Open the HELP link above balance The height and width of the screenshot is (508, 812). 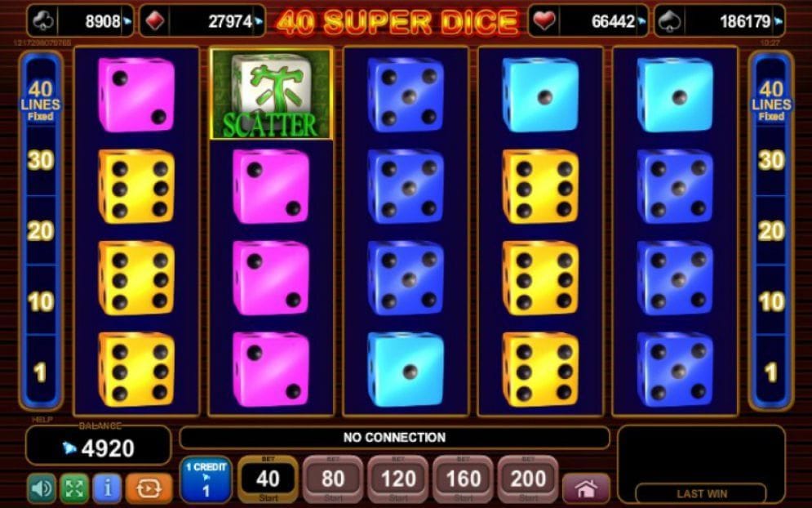[42, 419]
